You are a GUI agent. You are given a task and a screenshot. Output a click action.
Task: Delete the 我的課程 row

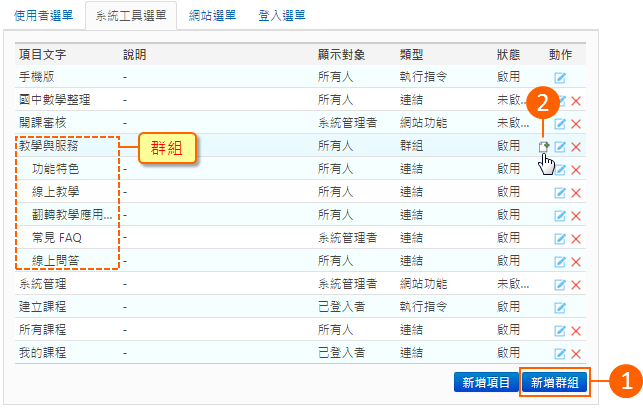click(x=576, y=354)
